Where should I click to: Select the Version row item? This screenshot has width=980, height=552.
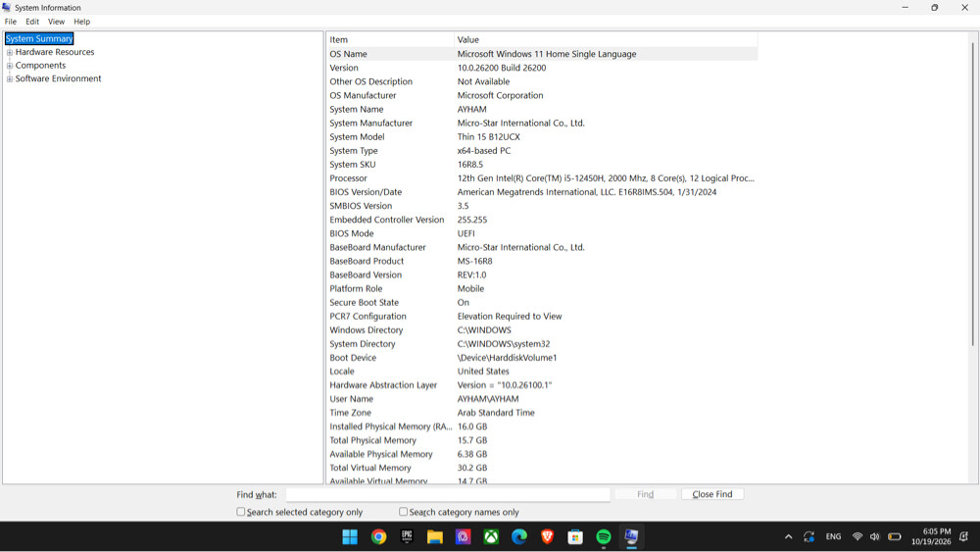pos(344,68)
